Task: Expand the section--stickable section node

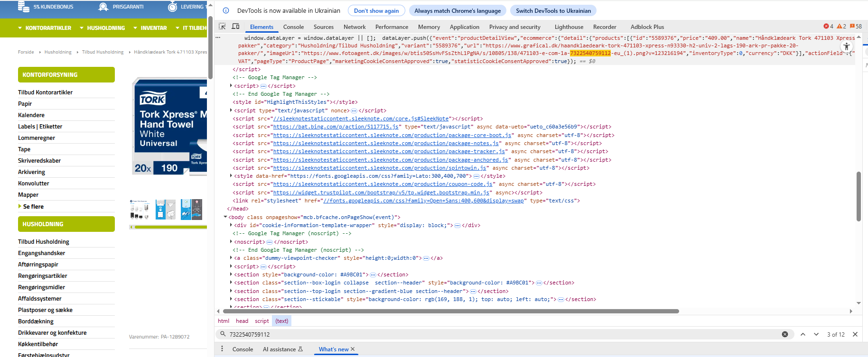Action: coord(231,299)
